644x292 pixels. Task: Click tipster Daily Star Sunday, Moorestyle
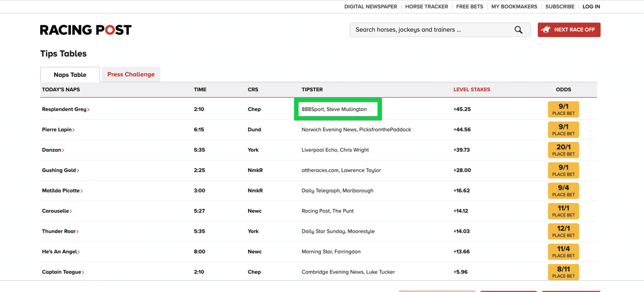[338, 232]
